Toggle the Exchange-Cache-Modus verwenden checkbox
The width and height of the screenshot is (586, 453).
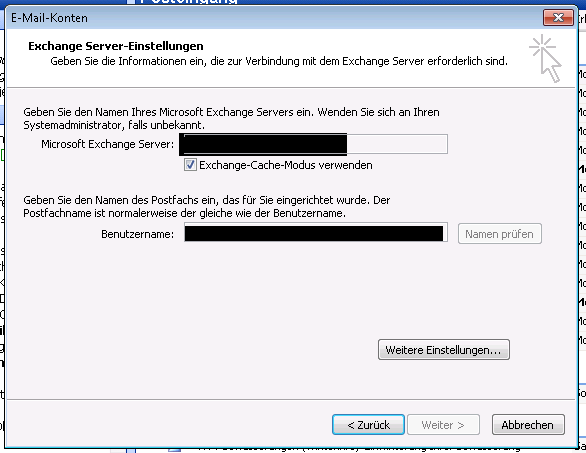[x=190, y=165]
